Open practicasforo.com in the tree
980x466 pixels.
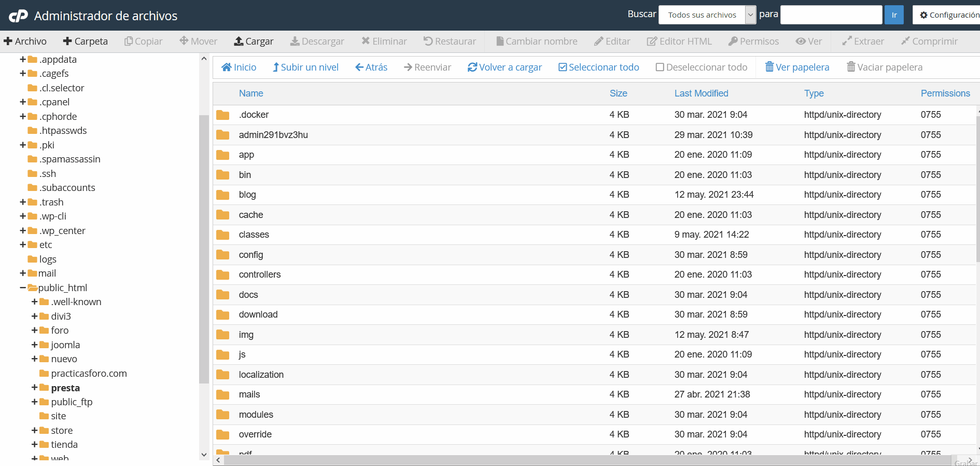[x=89, y=373]
